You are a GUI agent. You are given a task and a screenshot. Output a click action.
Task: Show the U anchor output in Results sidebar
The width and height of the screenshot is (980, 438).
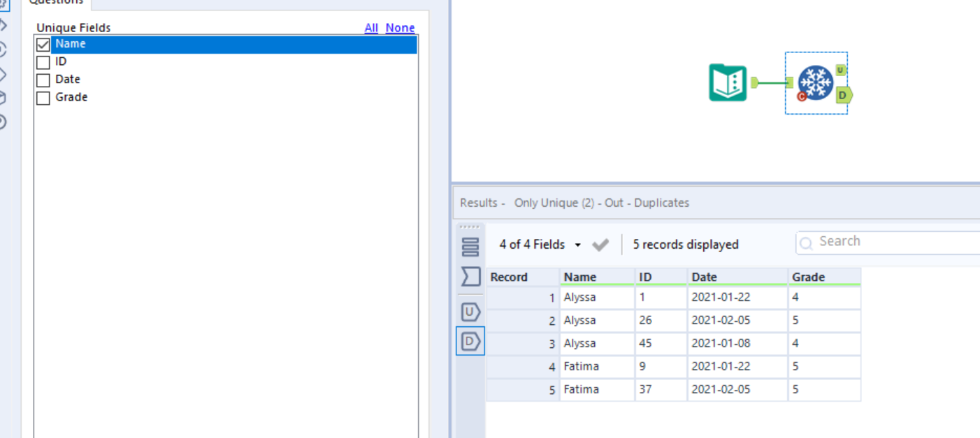tap(470, 312)
